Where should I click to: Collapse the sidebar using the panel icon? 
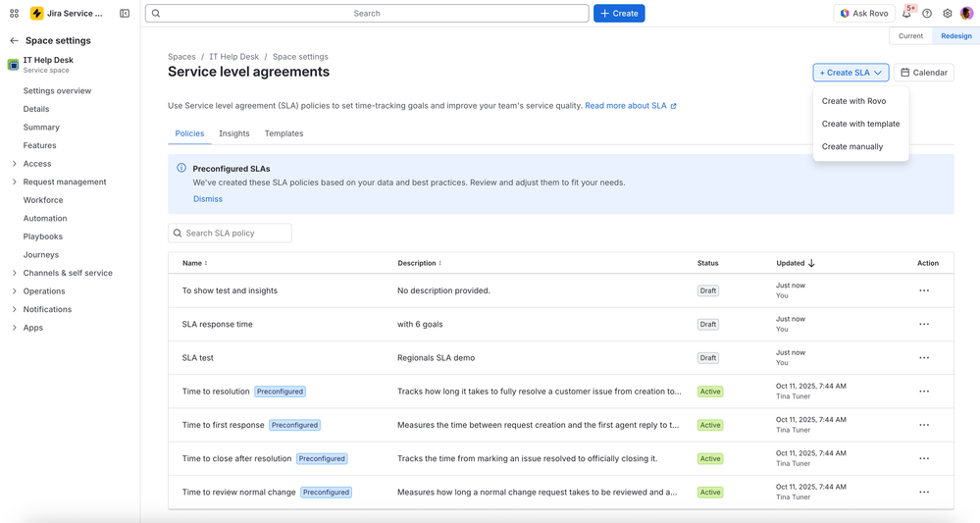coord(125,13)
